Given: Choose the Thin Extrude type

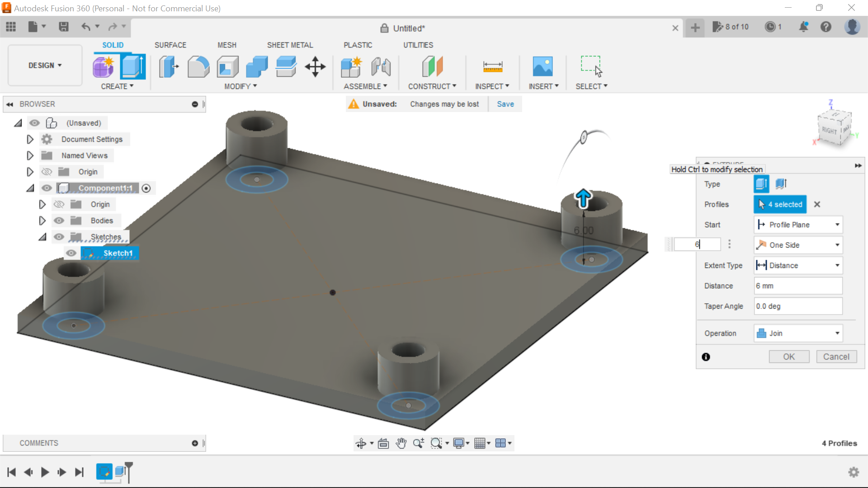Looking at the screenshot, I should (x=781, y=184).
